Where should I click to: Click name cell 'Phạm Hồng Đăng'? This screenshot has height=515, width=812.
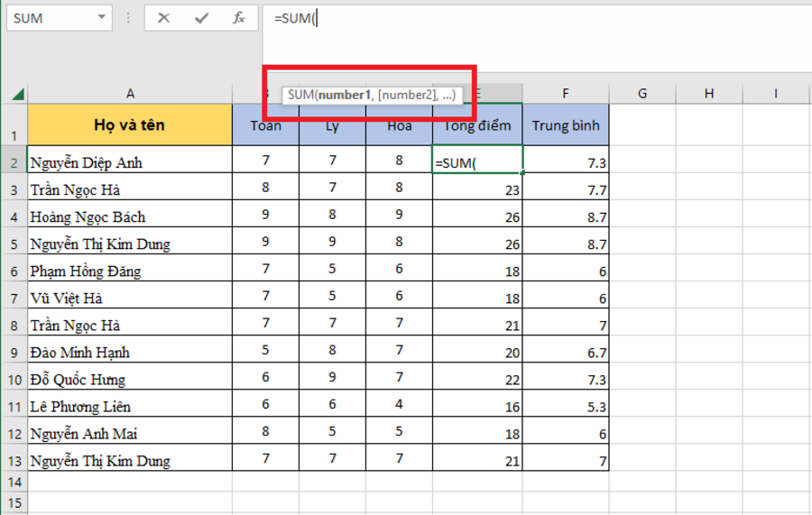[129, 268]
